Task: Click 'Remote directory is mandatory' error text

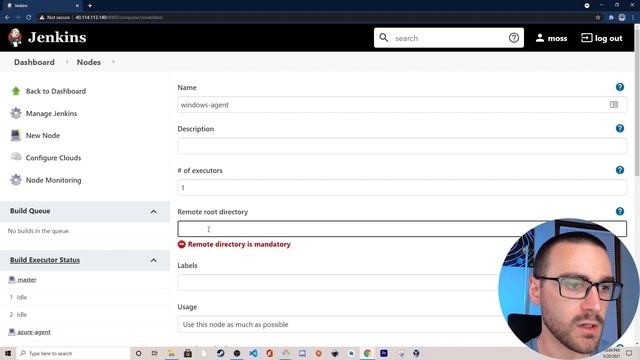Action: pos(239,244)
